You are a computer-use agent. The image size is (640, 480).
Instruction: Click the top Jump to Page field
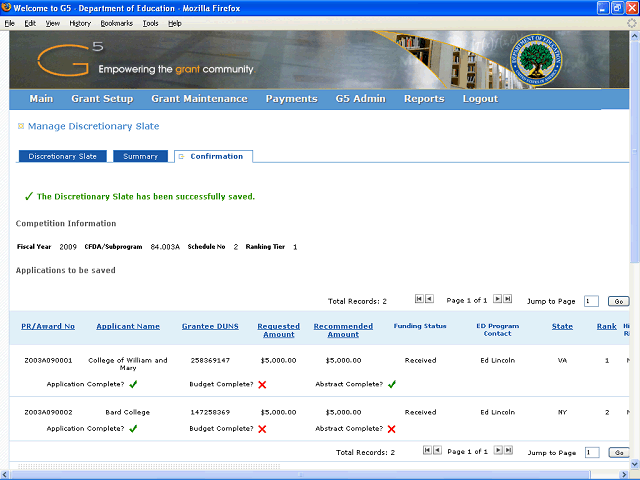coord(591,300)
